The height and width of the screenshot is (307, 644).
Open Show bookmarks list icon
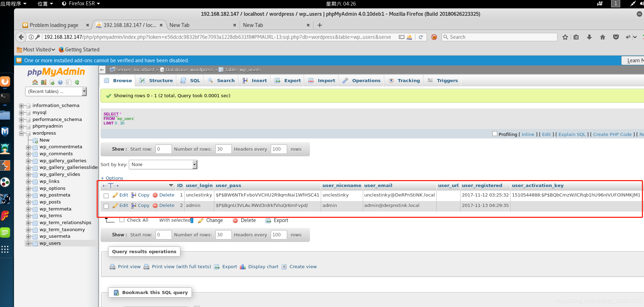point(576,37)
